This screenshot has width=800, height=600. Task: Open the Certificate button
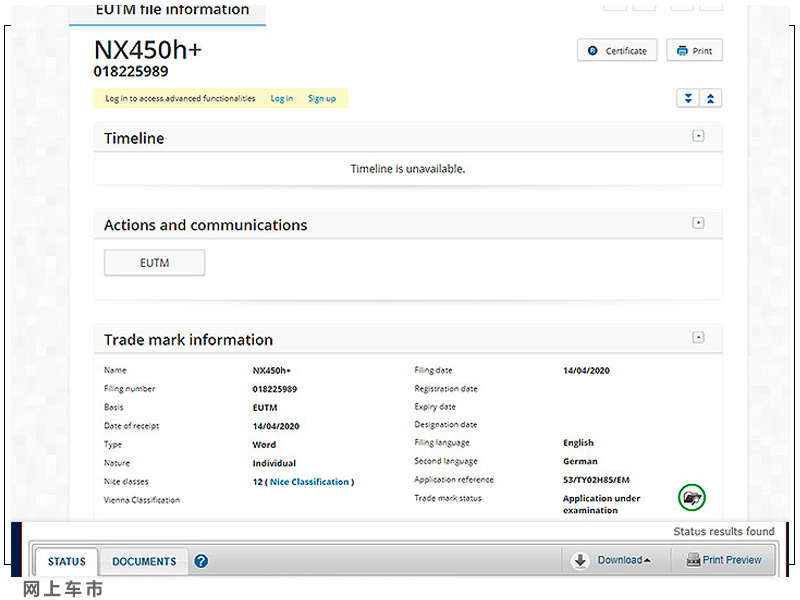pyautogui.click(x=617, y=51)
